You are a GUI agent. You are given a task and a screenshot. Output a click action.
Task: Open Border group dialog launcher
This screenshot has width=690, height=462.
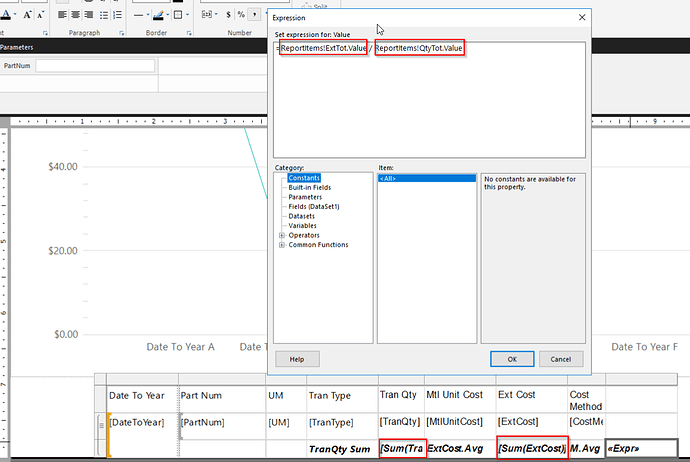189,33
